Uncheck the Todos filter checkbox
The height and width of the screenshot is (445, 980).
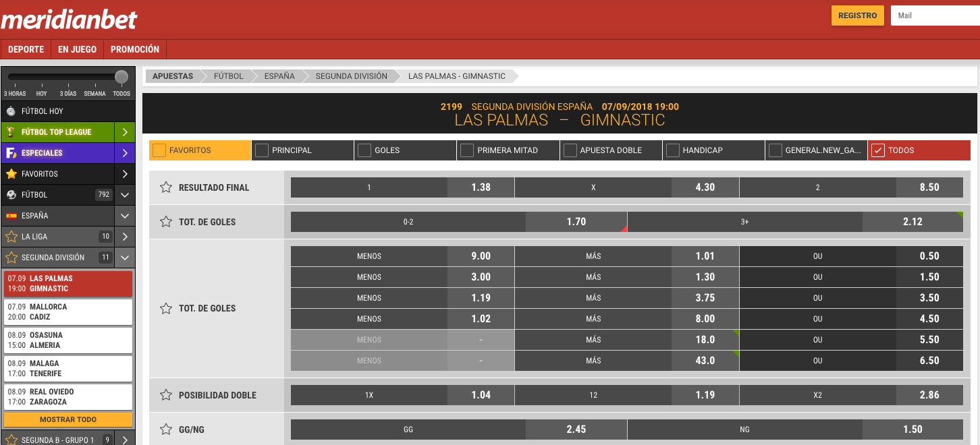(x=878, y=150)
